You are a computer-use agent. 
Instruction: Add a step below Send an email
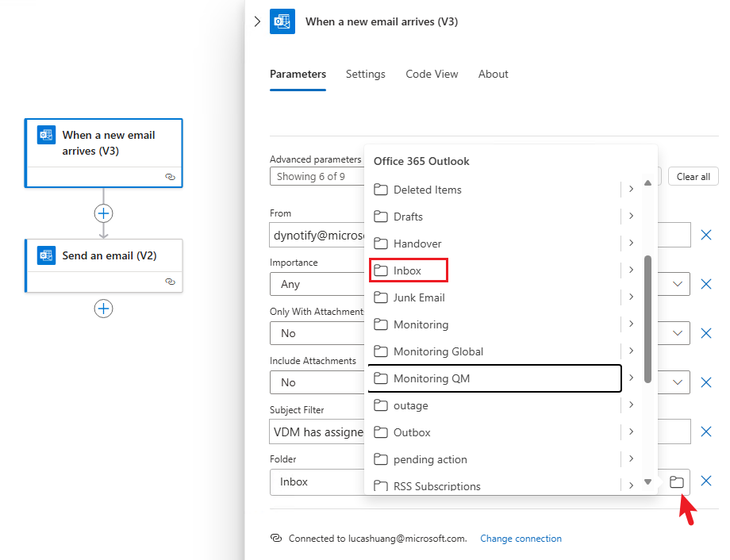click(103, 309)
